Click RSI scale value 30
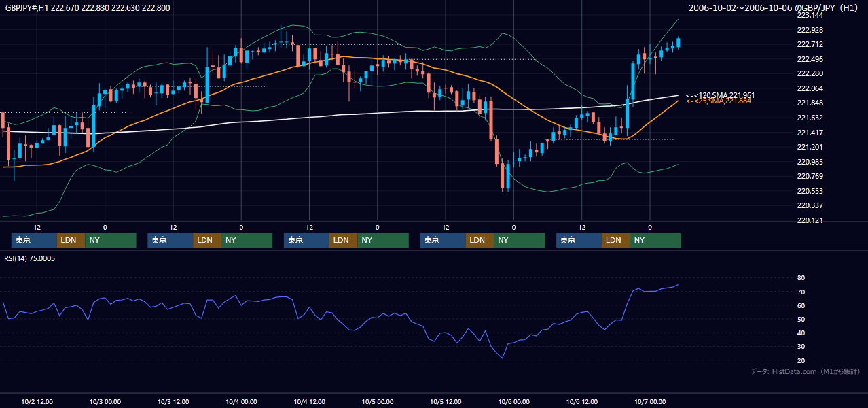Viewport: 868px width, 408px height. pos(801,347)
